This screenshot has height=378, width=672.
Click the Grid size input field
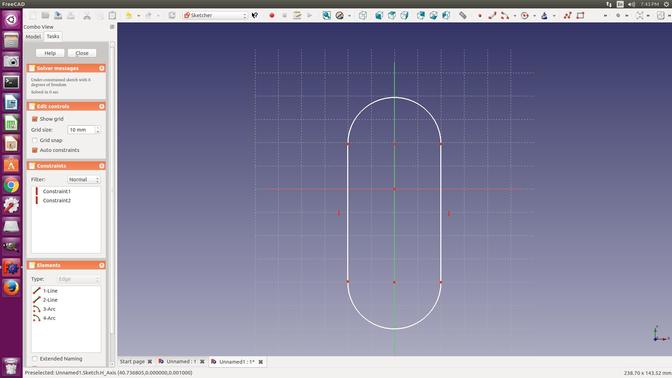pos(81,129)
